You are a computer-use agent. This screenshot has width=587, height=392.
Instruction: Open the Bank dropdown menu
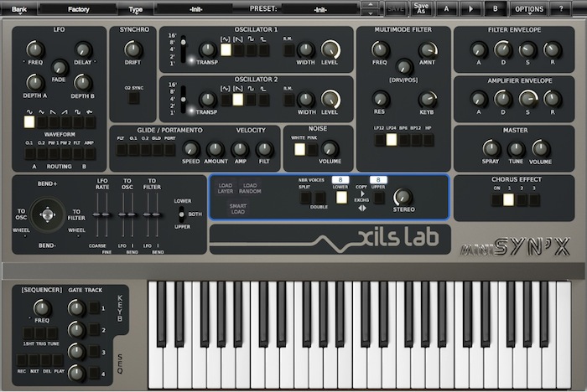(19, 9)
